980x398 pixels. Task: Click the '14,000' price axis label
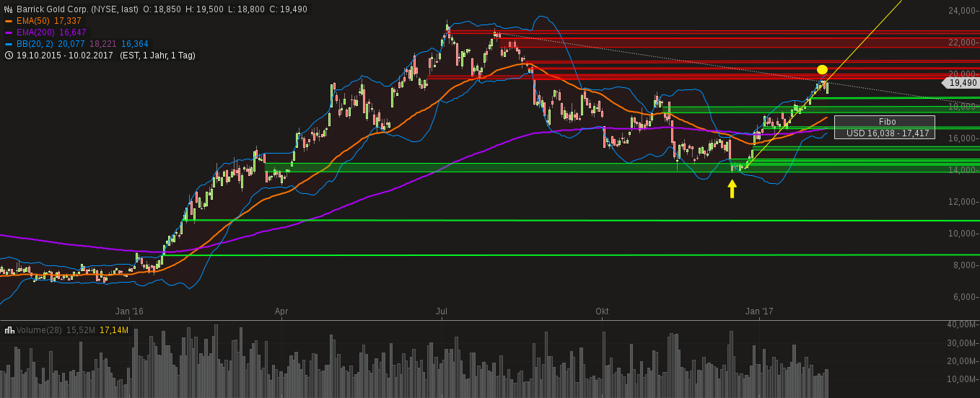[x=962, y=170]
